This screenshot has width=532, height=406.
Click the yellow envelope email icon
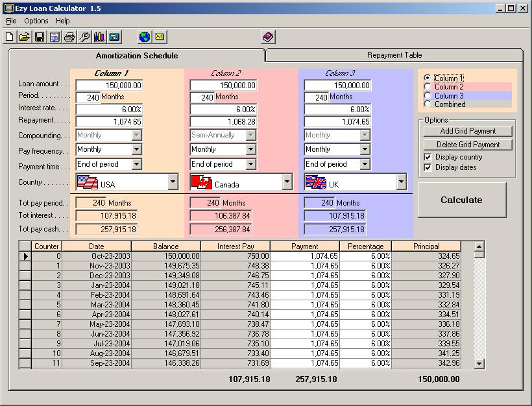[160, 36]
